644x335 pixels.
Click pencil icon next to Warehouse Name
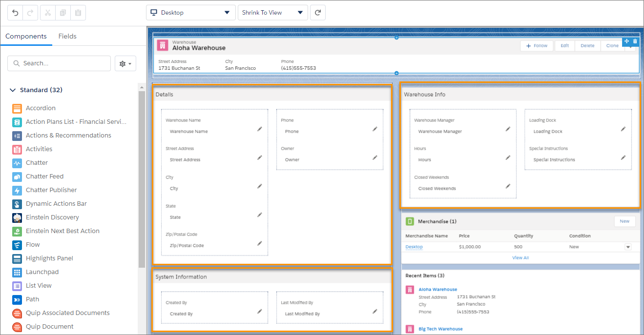coord(260,129)
